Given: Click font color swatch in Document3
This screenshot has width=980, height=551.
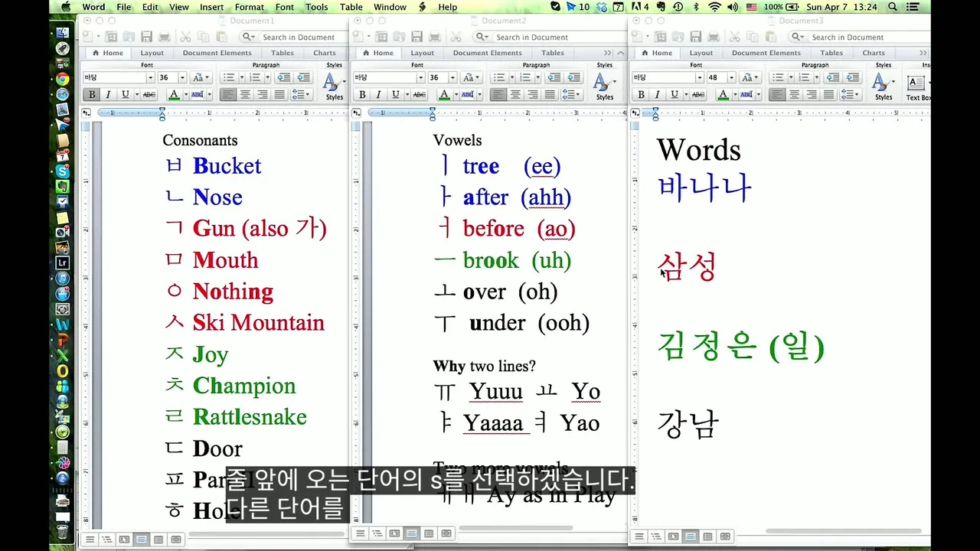Looking at the screenshot, I should [x=723, y=95].
